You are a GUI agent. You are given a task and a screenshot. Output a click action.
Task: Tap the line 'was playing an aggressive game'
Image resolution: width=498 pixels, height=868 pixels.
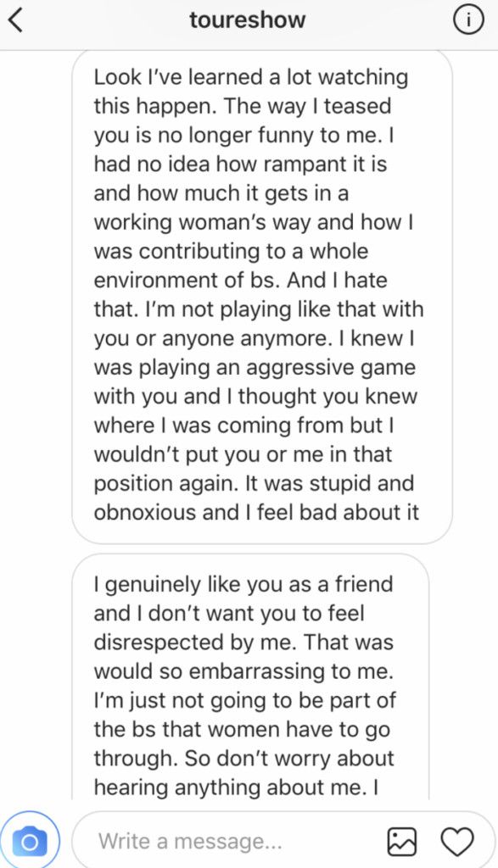[x=255, y=368]
